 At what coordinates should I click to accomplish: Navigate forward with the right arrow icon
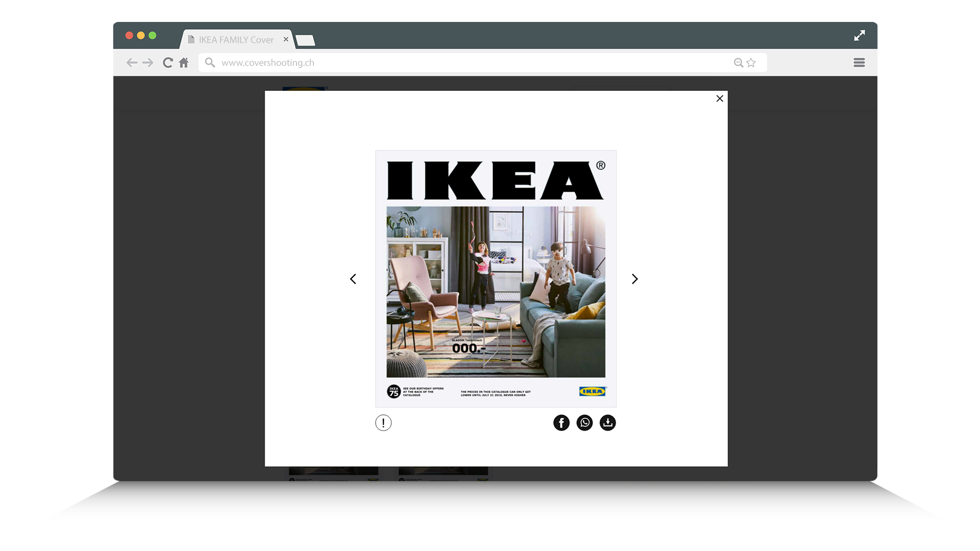148,62
